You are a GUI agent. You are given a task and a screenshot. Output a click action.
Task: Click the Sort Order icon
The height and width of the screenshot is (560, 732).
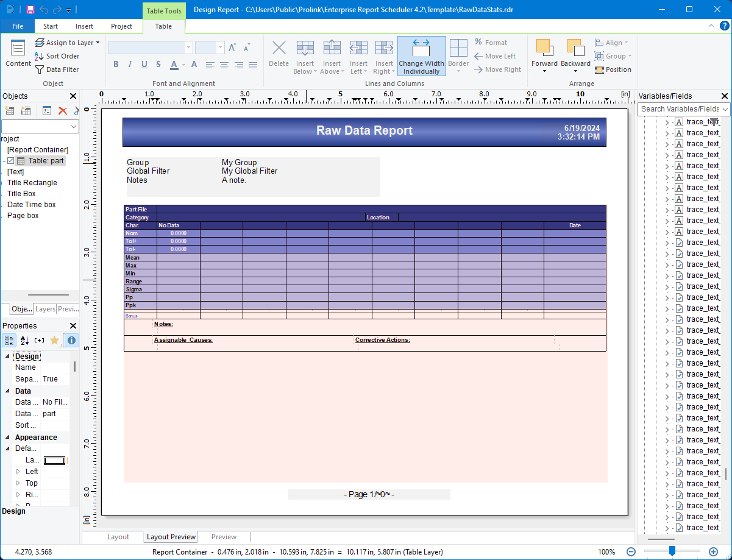coord(37,55)
